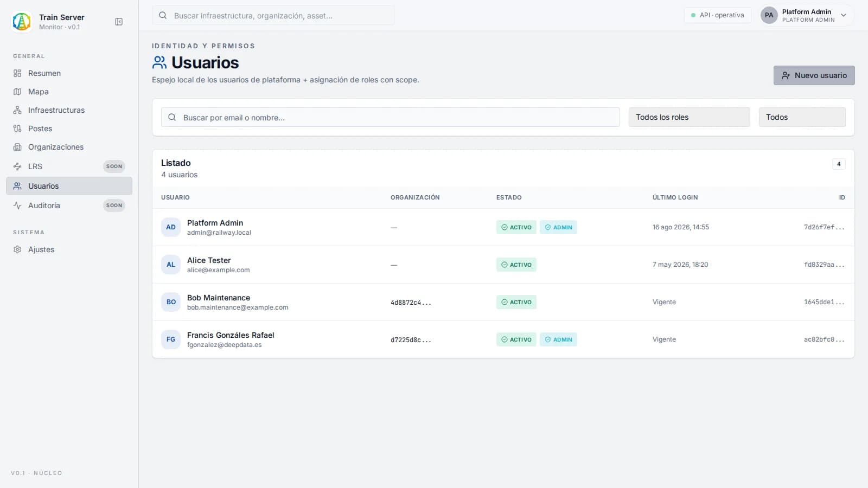
Task: Open the Todos status filter dropdown
Action: [802, 117]
